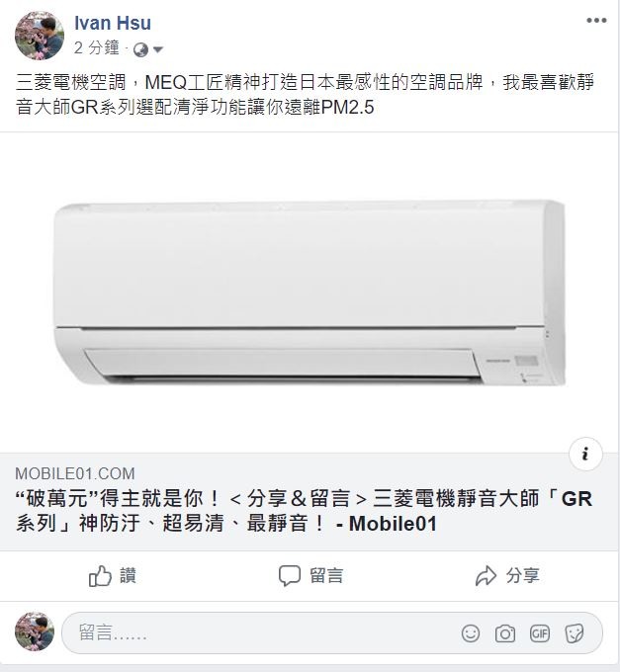620x672 pixels.
Task: Open the three-dot post options menu
Action: [x=596, y=20]
